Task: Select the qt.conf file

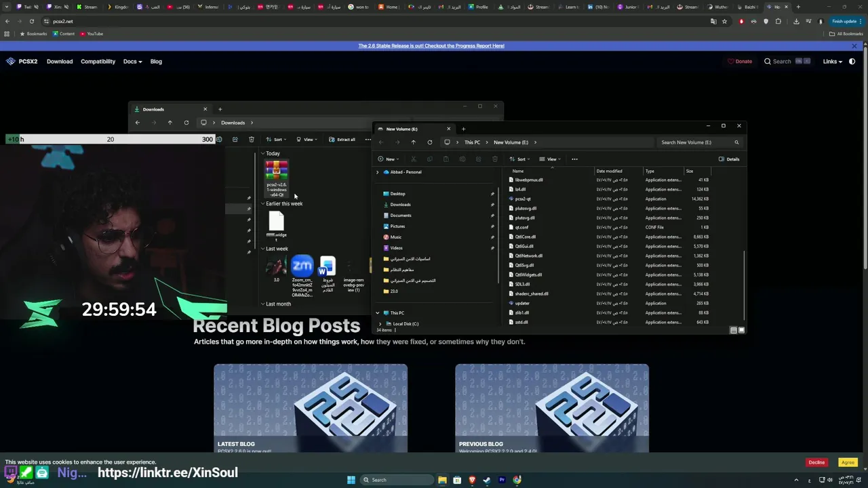Action: (521, 227)
